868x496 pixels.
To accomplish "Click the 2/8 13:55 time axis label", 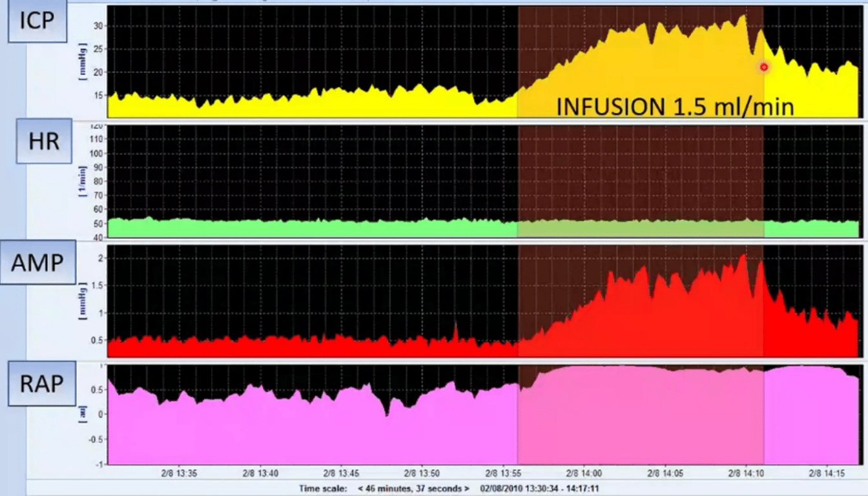I will coord(502,473).
